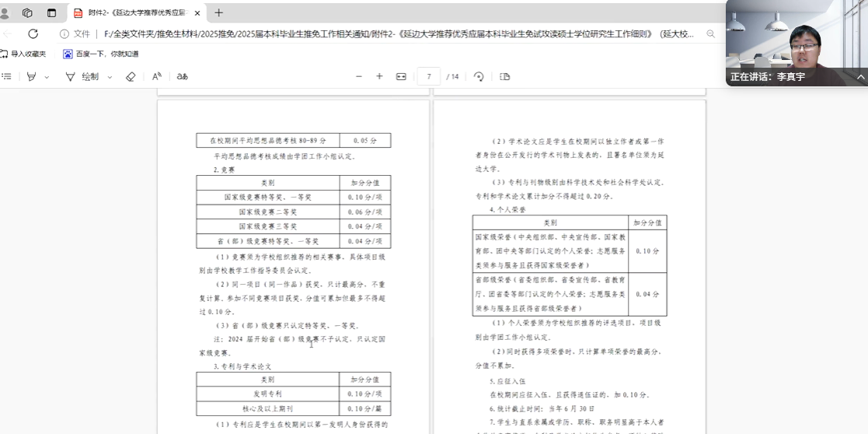Screen dimensions: 868x434
Task: Select the highlighter tool
Action: [31, 76]
